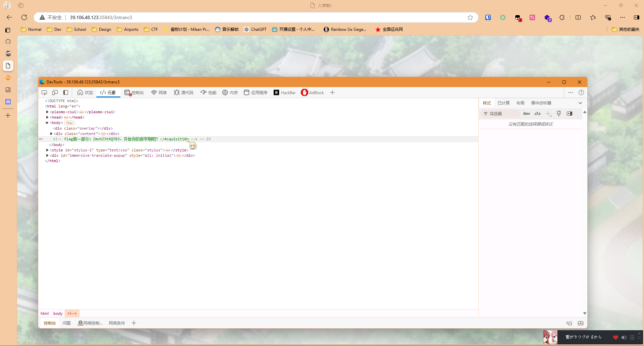Open the 已计算 computed tab
This screenshot has width=644, height=346.
503,103
